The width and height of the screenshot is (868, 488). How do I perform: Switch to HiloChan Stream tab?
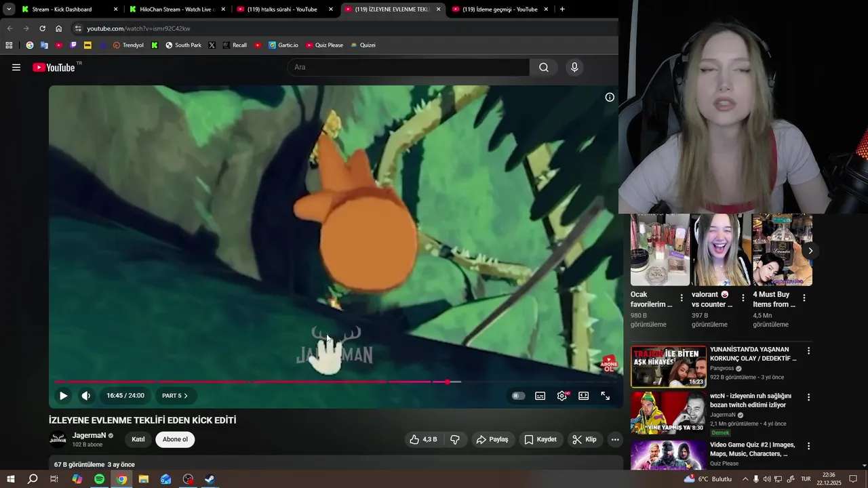coord(176,9)
